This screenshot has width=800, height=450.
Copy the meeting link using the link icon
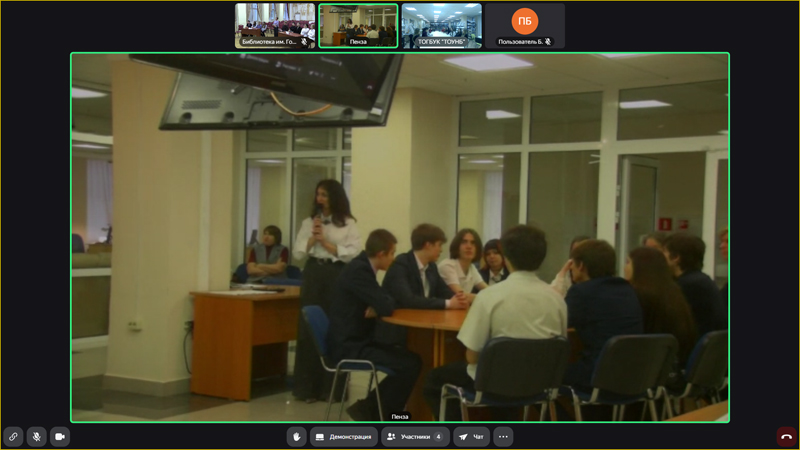[13, 437]
